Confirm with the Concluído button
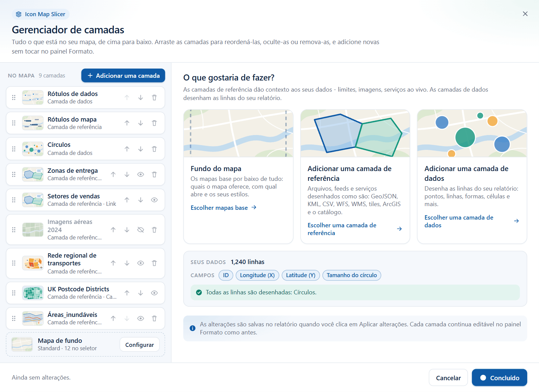This screenshot has height=392, width=539. [x=499, y=378]
